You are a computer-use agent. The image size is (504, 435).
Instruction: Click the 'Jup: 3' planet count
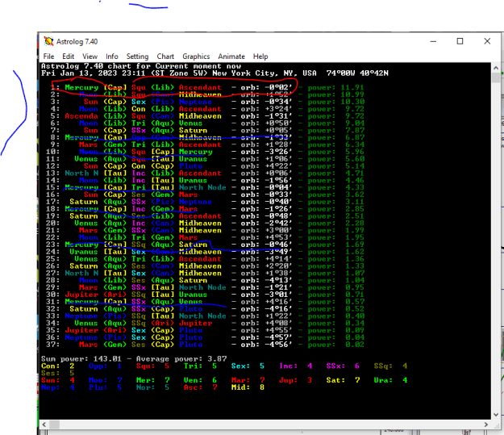click(x=295, y=380)
